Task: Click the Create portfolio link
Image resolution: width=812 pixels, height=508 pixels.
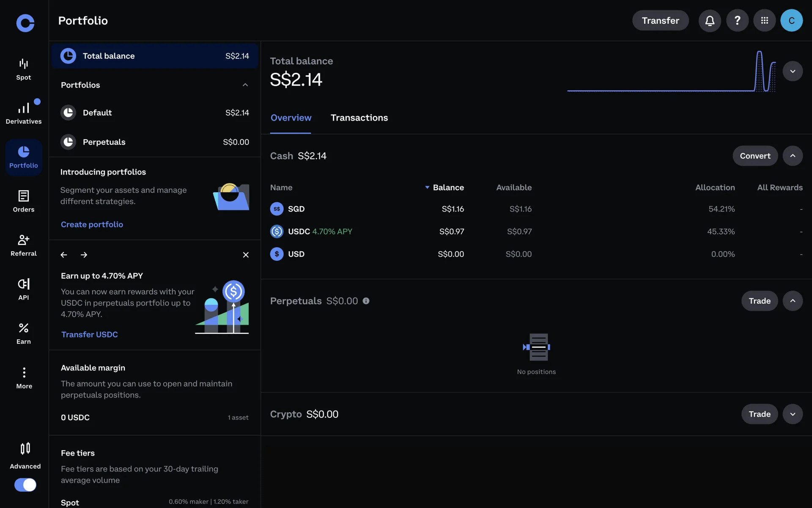Action: point(92,224)
